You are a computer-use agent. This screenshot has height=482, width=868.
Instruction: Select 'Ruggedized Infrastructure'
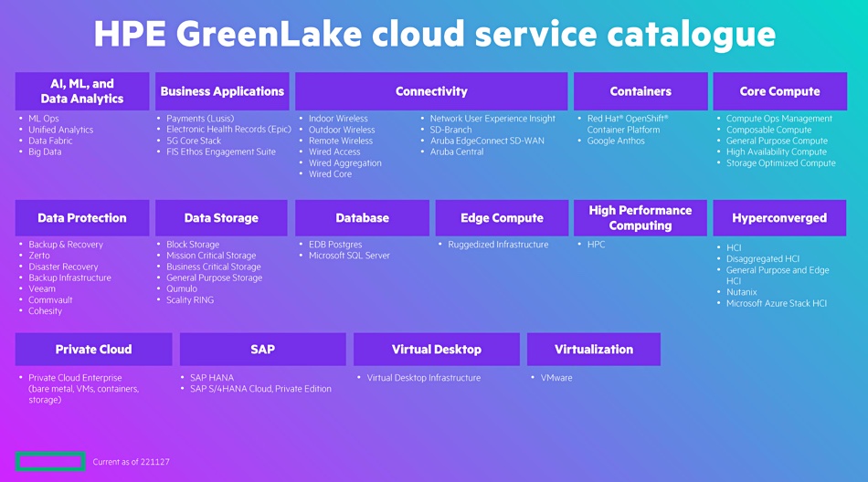[x=498, y=244]
